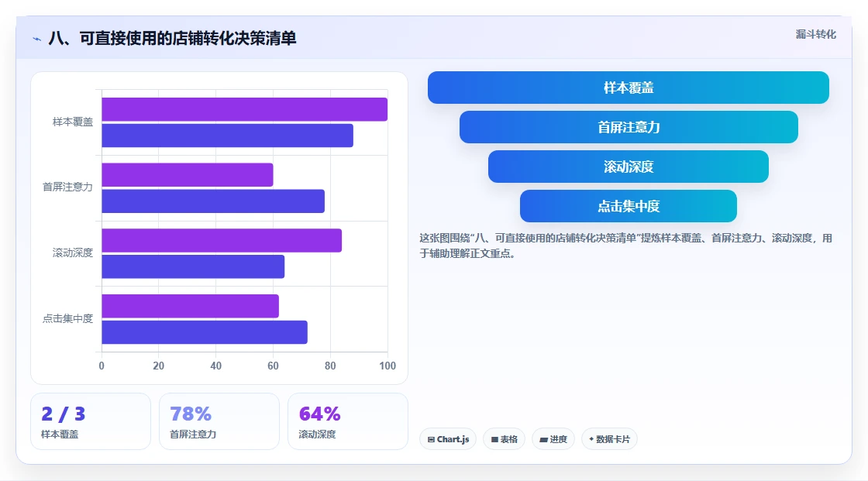Click the blue bar in the 点击集中度 row
The height and width of the screenshot is (481, 868).
[x=205, y=332]
